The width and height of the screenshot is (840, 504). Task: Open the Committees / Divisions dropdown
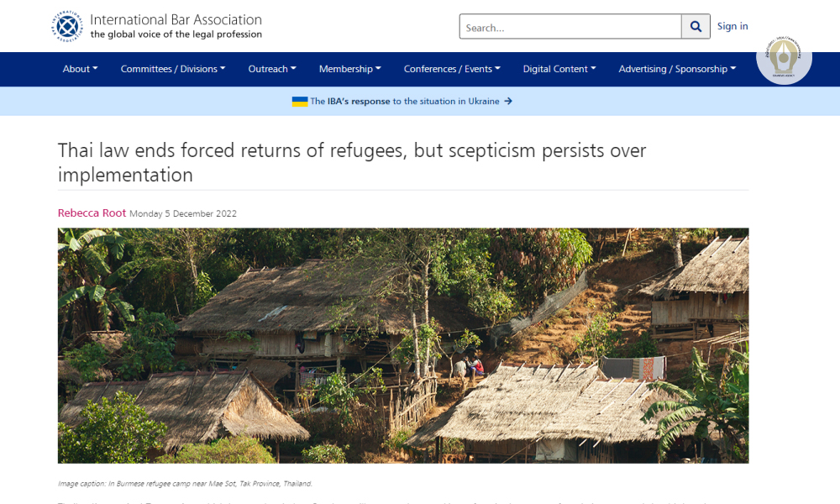[172, 69]
